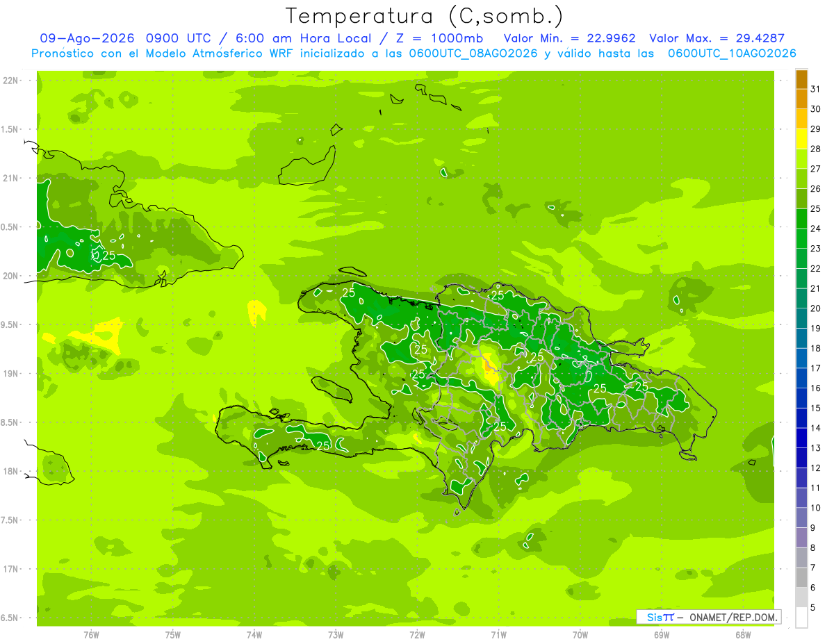834x644 pixels.
Task: Click the "71W" longitude axis label
Action: click(x=498, y=635)
